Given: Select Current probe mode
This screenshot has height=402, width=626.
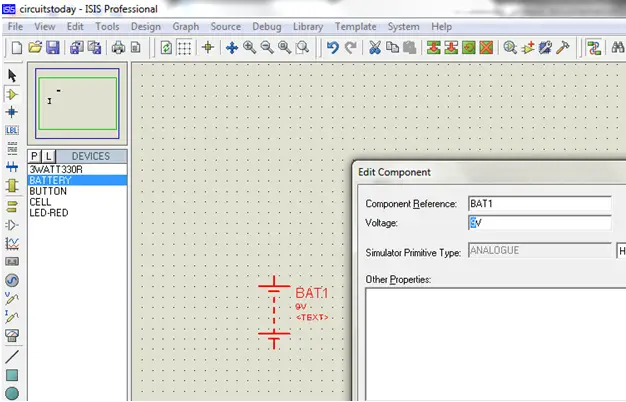Looking at the screenshot, I should click(12, 317).
